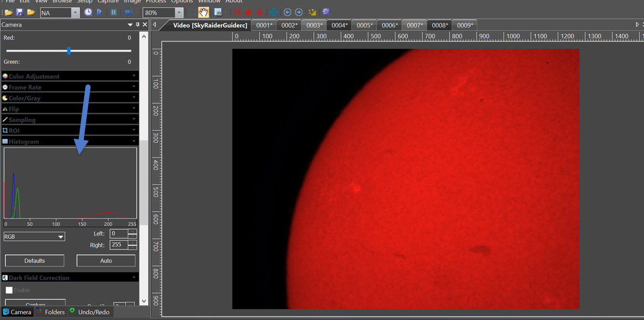The height and width of the screenshot is (320, 644).
Task: Open the 0007* image tab
Action: 415,25
